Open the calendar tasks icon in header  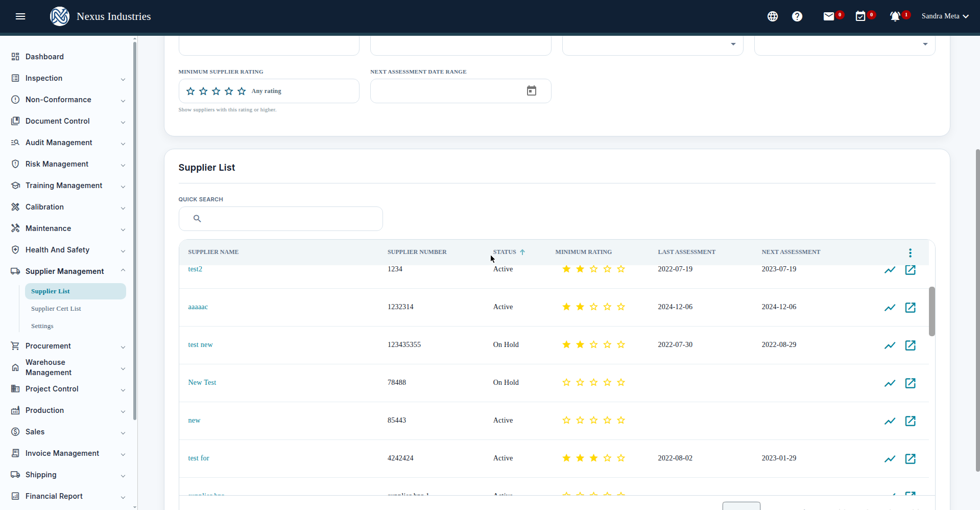click(861, 16)
